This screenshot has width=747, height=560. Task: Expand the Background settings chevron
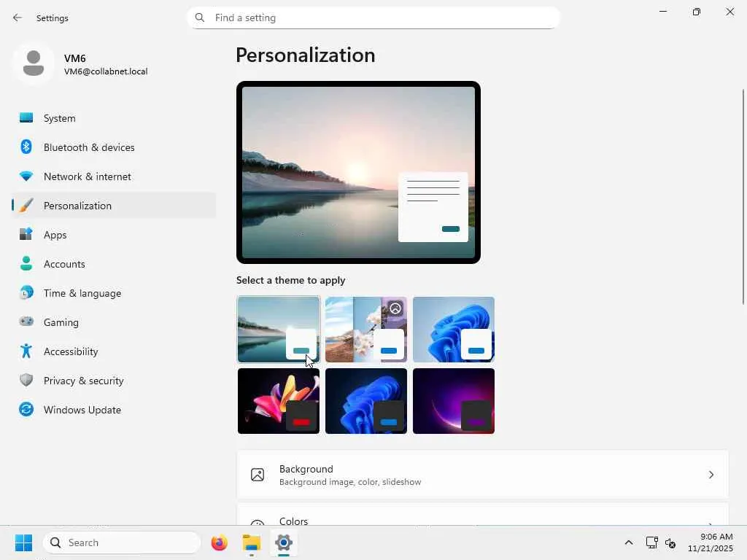pos(711,475)
